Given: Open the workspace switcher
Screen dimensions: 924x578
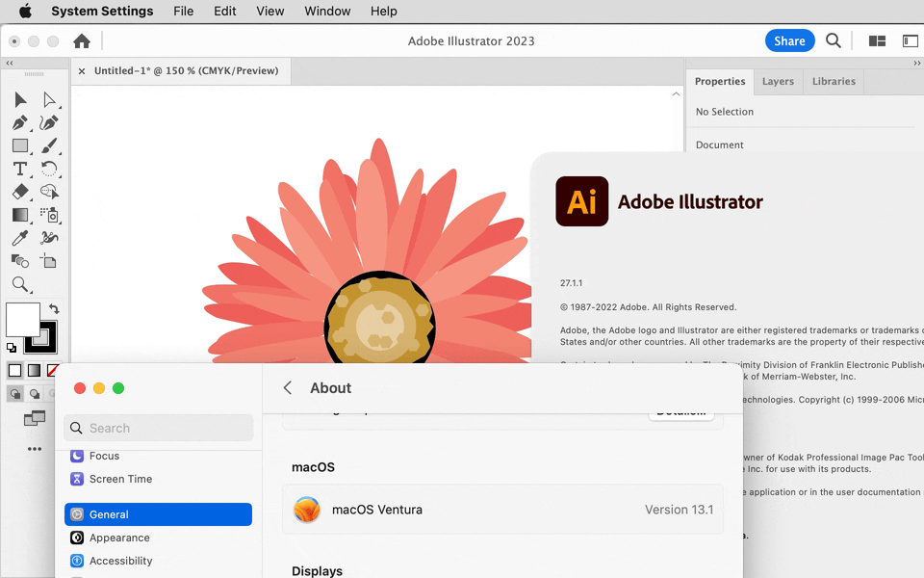Looking at the screenshot, I should pos(911,40).
